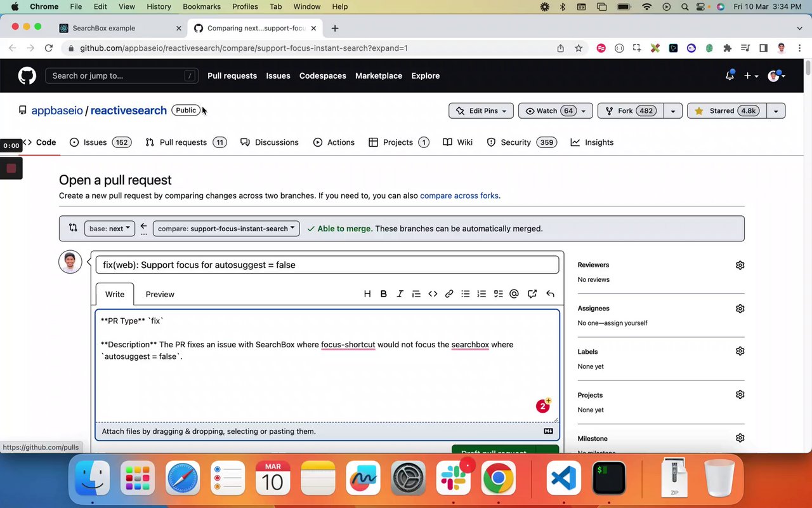This screenshot has height=508, width=812.
Task: Open Chrome extensions puzzle icon
Action: tap(728, 48)
